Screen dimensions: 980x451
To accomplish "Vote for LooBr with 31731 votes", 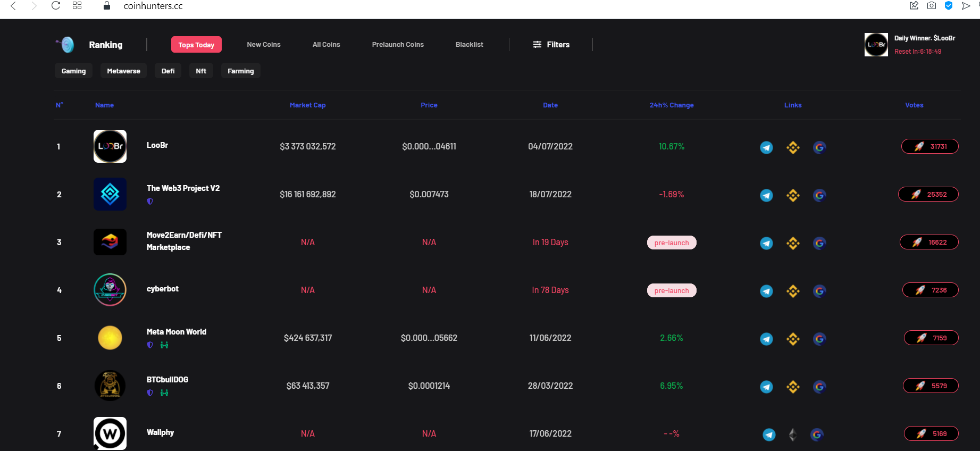I will click(930, 146).
